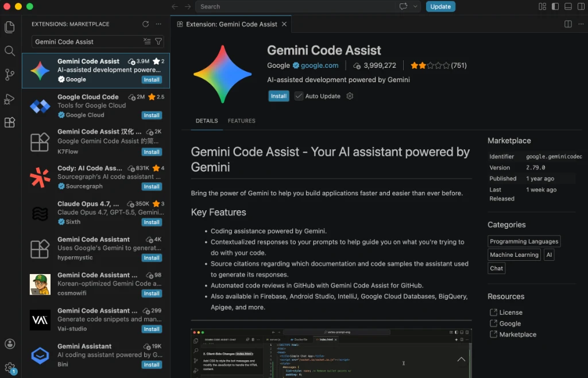
Task: Click the google.geminicodeassist identifier value
Action: pos(554,156)
